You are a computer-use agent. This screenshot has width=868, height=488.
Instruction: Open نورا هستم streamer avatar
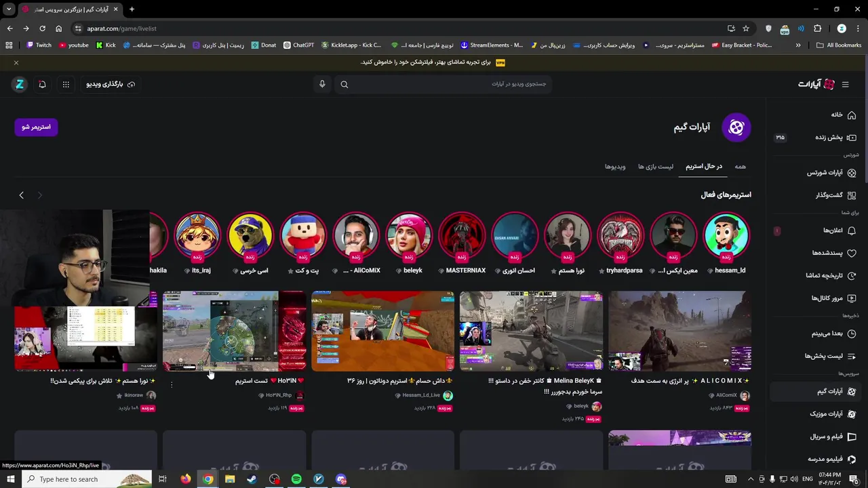tap(568, 235)
